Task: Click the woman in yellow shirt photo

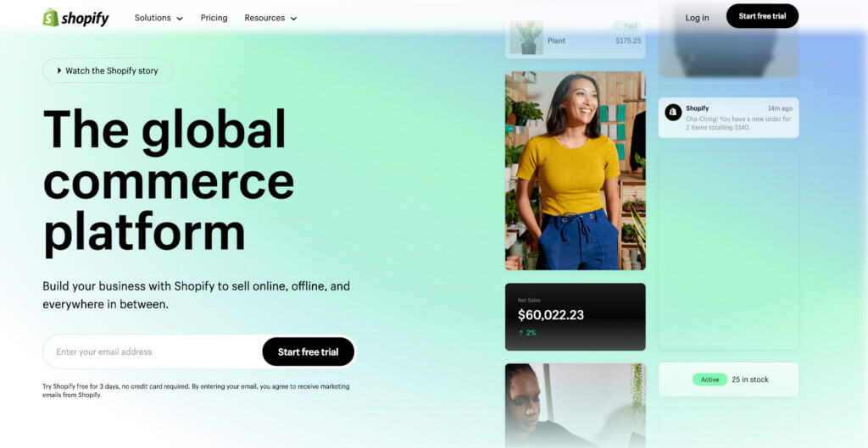Action: pos(576,170)
